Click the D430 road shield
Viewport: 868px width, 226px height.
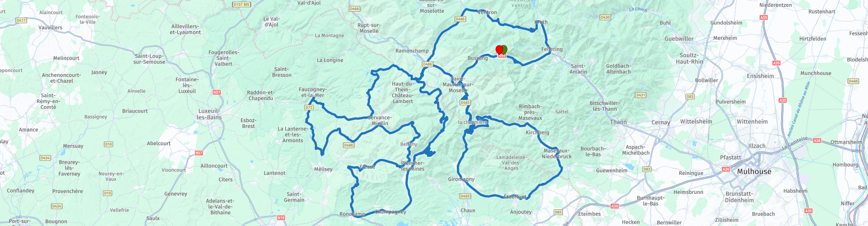[x=605, y=17]
